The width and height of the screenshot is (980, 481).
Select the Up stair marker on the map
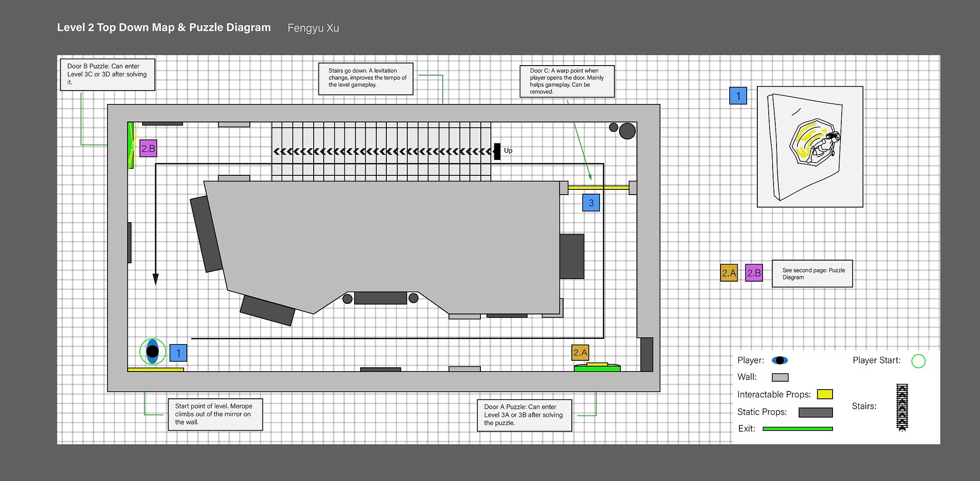[498, 150]
